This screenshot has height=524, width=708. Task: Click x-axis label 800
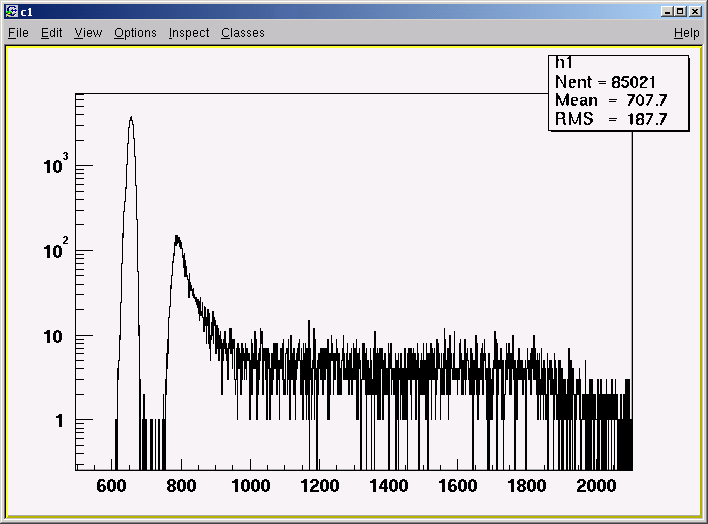point(181,486)
